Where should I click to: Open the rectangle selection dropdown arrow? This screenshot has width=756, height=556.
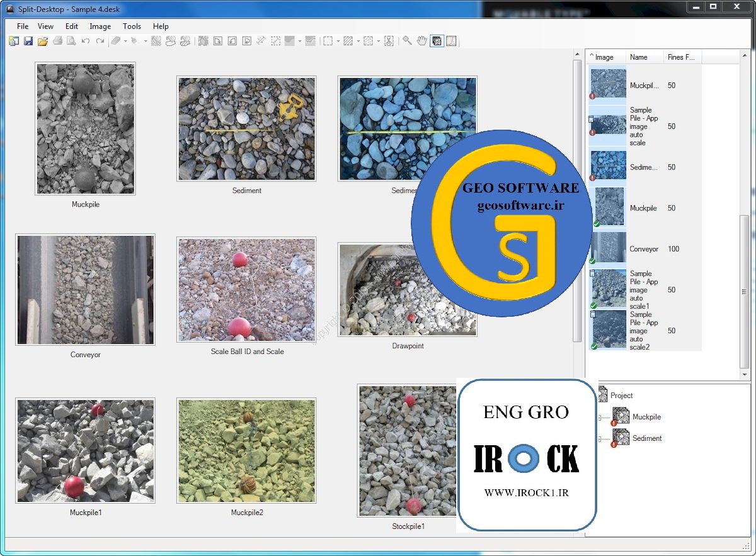(338, 42)
